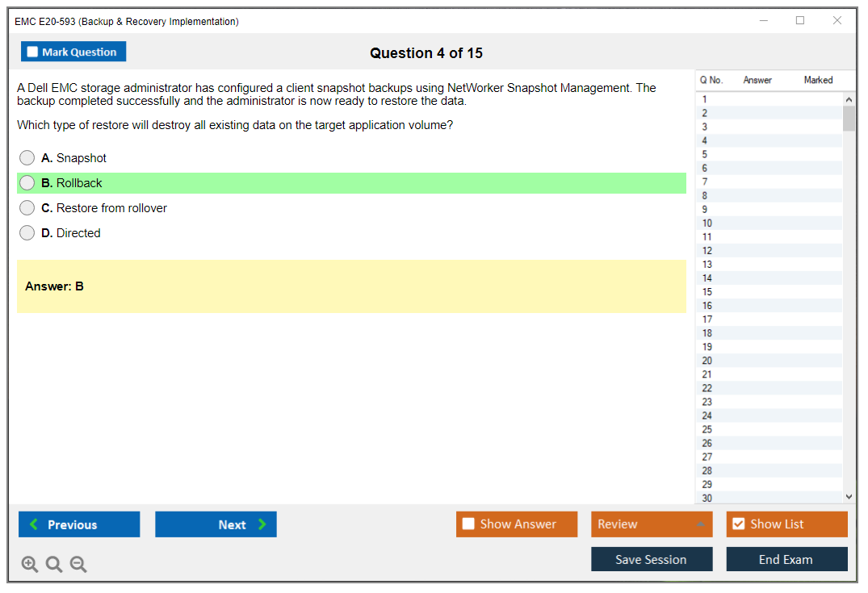The image size is (868, 593).
Task: Click the zoom out magnifier icon
Action: click(x=78, y=565)
